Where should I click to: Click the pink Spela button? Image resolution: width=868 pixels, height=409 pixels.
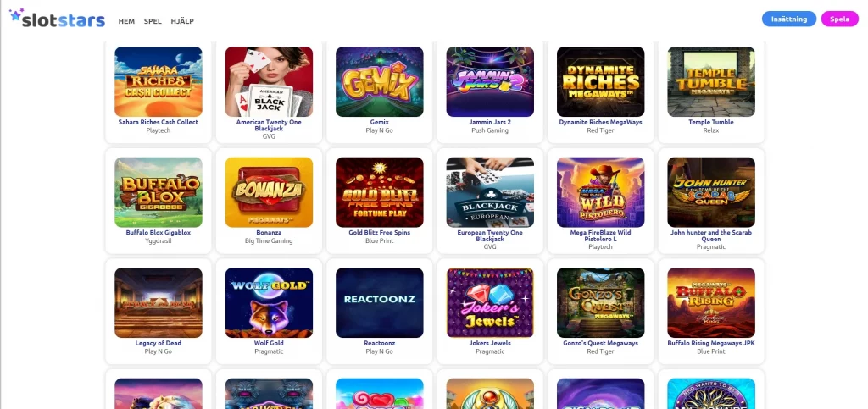point(840,19)
